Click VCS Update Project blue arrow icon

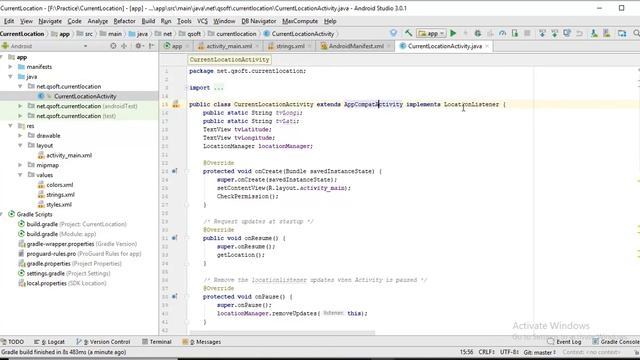tap(542, 33)
